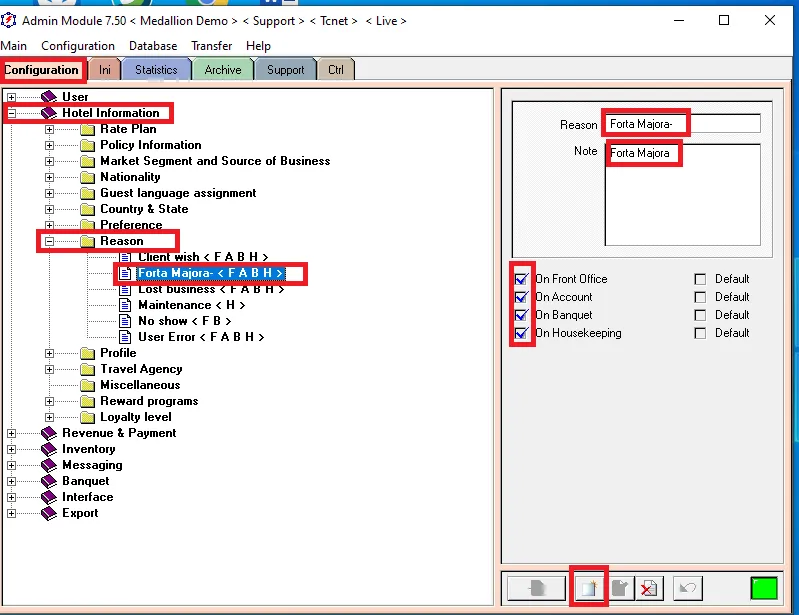Uncheck the On Housekeeping checkbox

coord(521,333)
